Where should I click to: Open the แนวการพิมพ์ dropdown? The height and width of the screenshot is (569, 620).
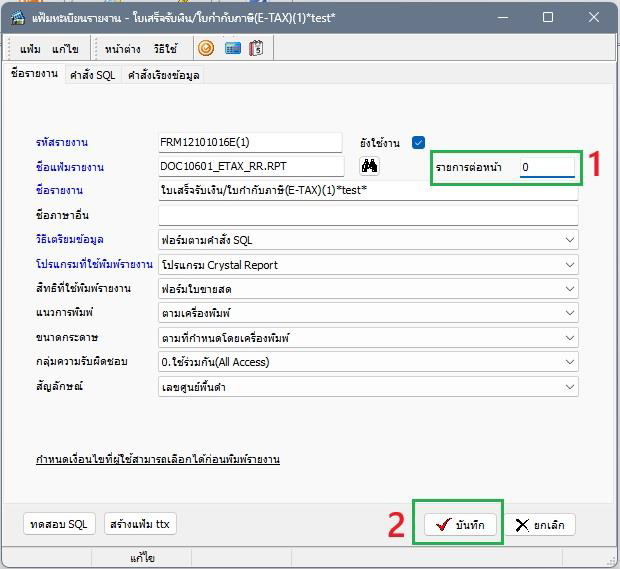570,313
